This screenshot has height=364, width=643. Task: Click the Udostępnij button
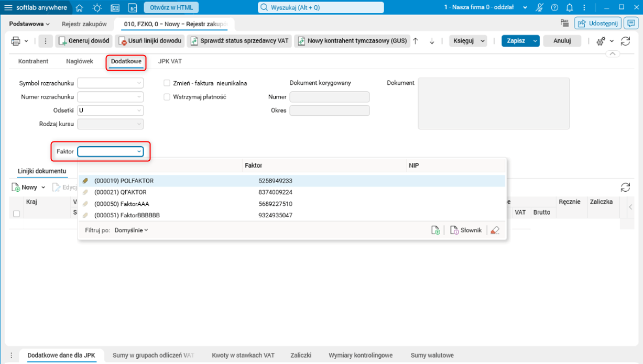pyautogui.click(x=598, y=23)
